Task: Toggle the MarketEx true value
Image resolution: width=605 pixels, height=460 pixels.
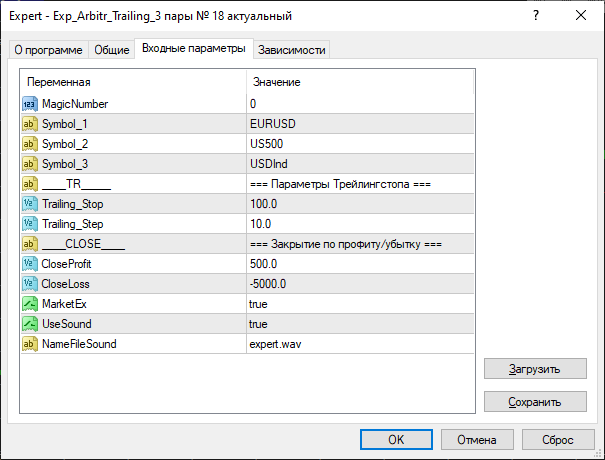Action: point(258,304)
